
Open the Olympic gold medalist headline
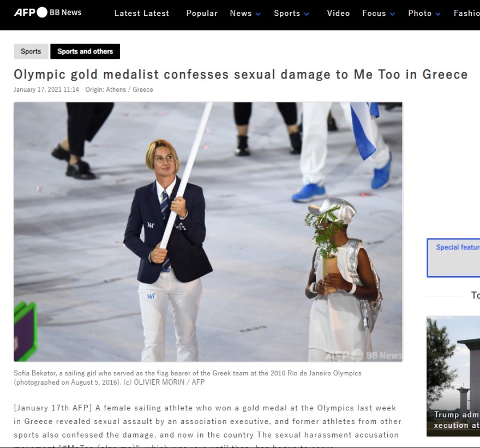[241, 74]
